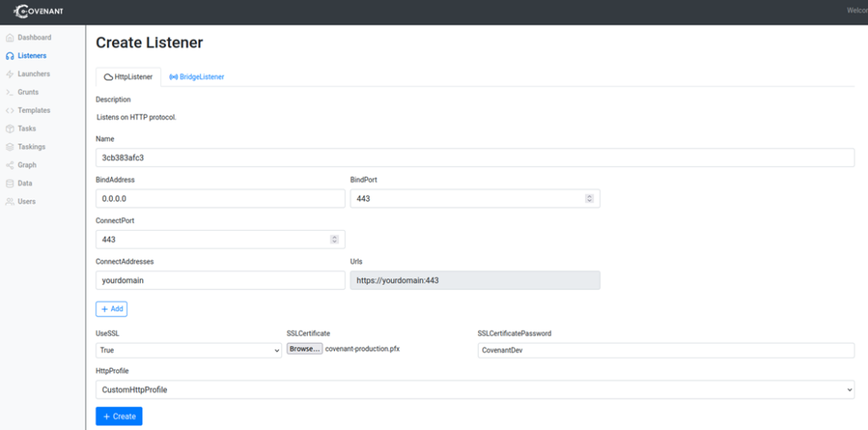868x430 pixels.
Task: Click the BindAddress field with 0.0.0.0
Action: 220,198
